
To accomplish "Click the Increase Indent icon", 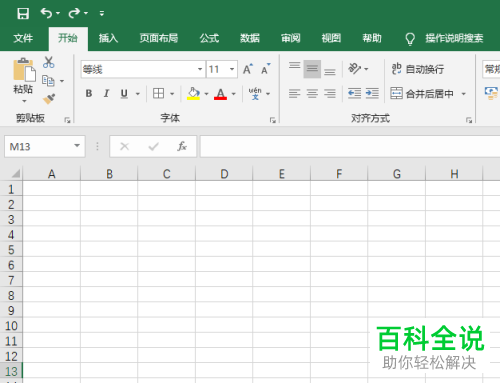I will pos(372,94).
